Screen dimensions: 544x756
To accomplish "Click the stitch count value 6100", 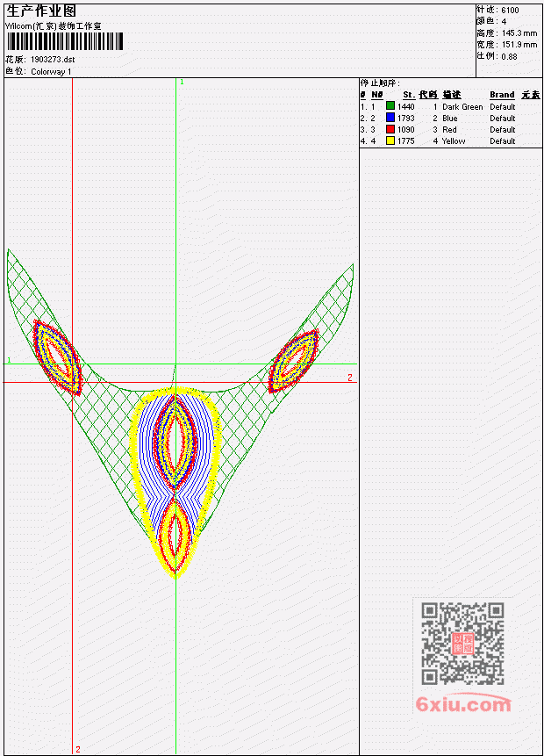I will point(510,11).
